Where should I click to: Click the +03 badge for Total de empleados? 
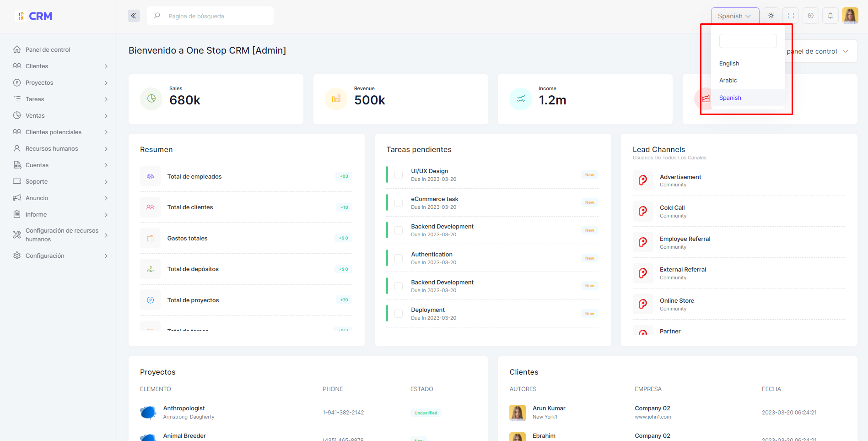(x=344, y=176)
